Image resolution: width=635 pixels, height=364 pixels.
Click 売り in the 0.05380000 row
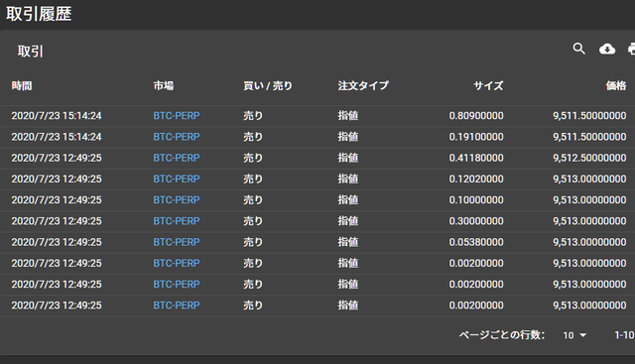pos(253,242)
